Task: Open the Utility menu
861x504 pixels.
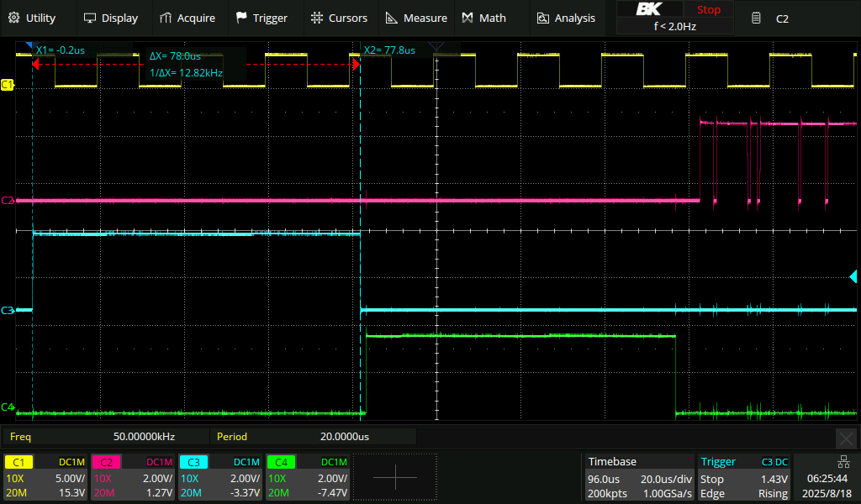Action: pyautogui.click(x=32, y=18)
